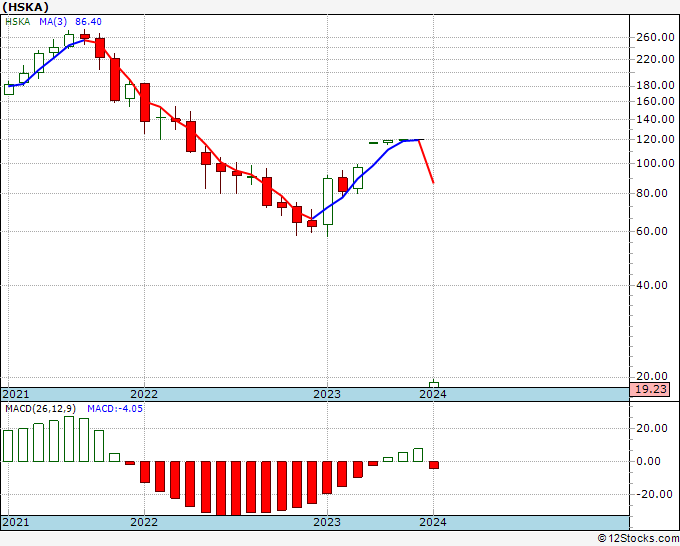680x546 pixels.
Task: Click the 180.00 price axis label
Action: click(655, 85)
